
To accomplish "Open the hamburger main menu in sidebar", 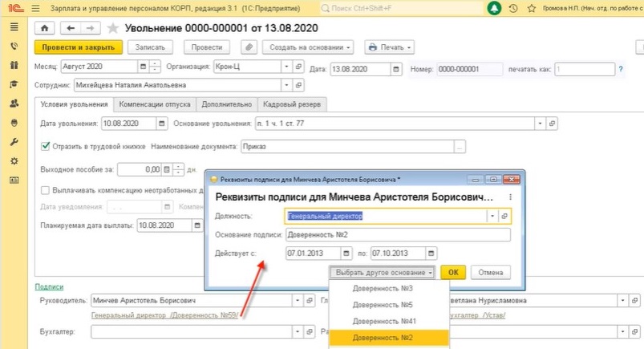I will pyautogui.click(x=14, y=27).
